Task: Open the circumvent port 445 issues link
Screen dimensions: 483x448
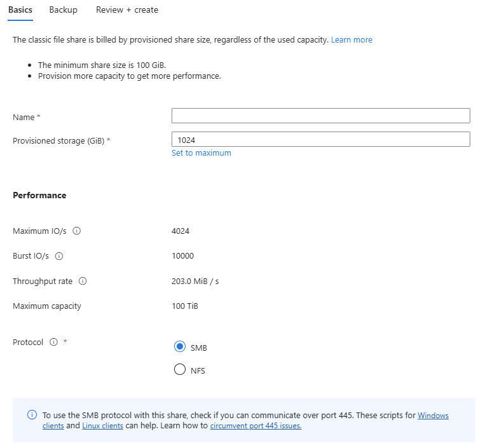Action: coord(255,426)
